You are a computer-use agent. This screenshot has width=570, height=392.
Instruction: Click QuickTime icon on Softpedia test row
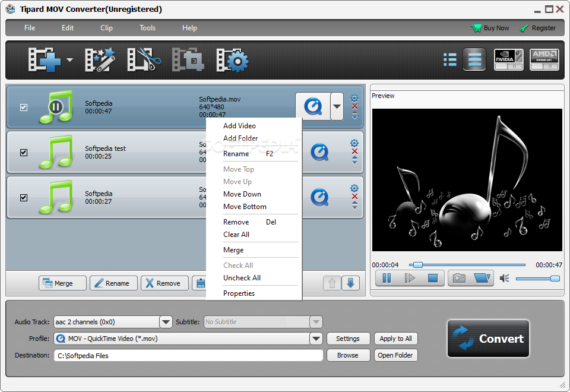point(319,152)
